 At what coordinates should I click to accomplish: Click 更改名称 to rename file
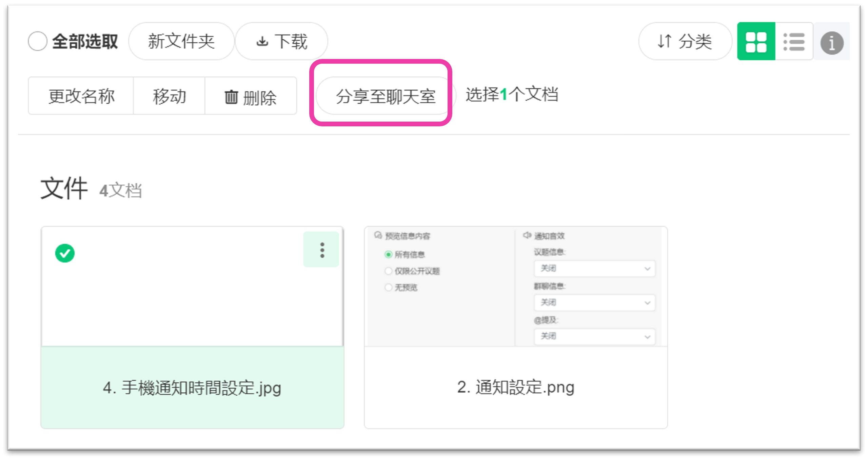pos(81,96)
